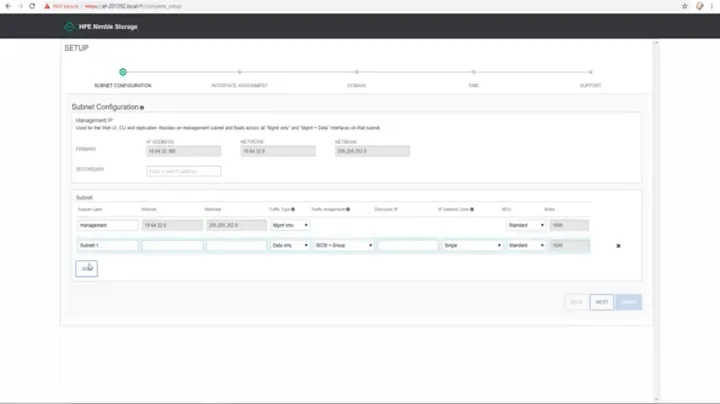Open Subnet-1 MTU Standard dropdown
This screenshot has height=404, width=720.
click(x=526, y=245)
